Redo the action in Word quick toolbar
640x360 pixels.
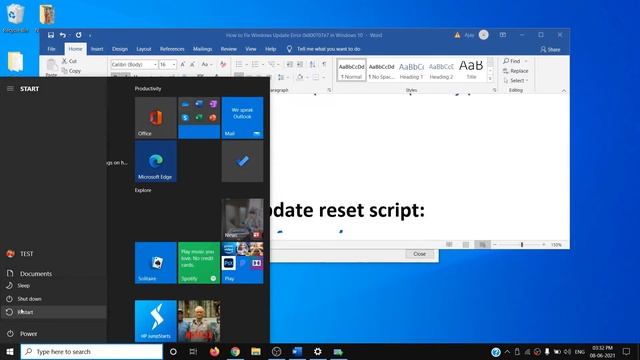(78, 35)
